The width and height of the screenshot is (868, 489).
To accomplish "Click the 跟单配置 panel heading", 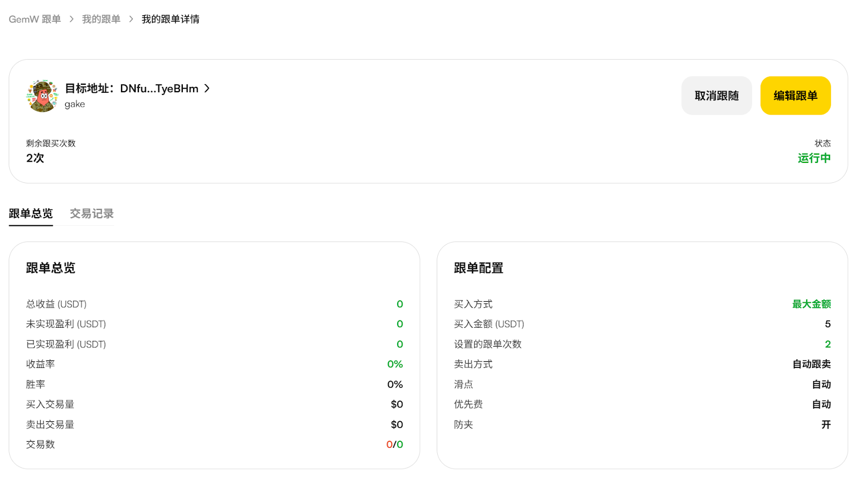I will [478, 268].
